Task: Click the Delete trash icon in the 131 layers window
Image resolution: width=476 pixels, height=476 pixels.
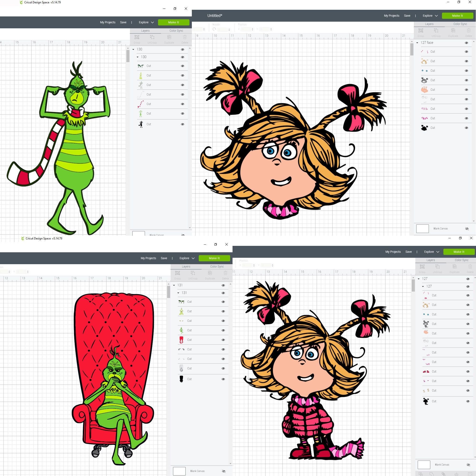Action: (225, 273)
